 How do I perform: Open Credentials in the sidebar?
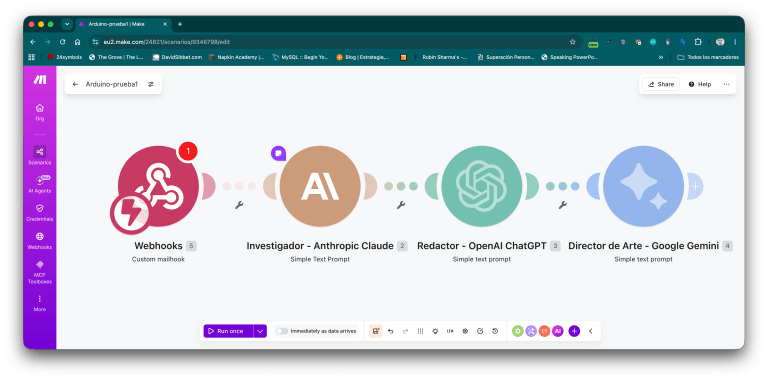click(40, 213)
